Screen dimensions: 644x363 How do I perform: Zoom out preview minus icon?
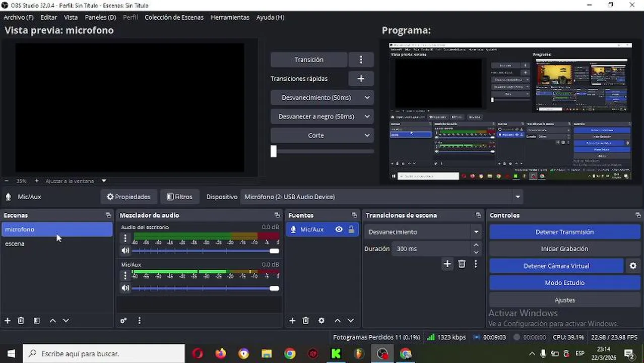click(7, 180)
